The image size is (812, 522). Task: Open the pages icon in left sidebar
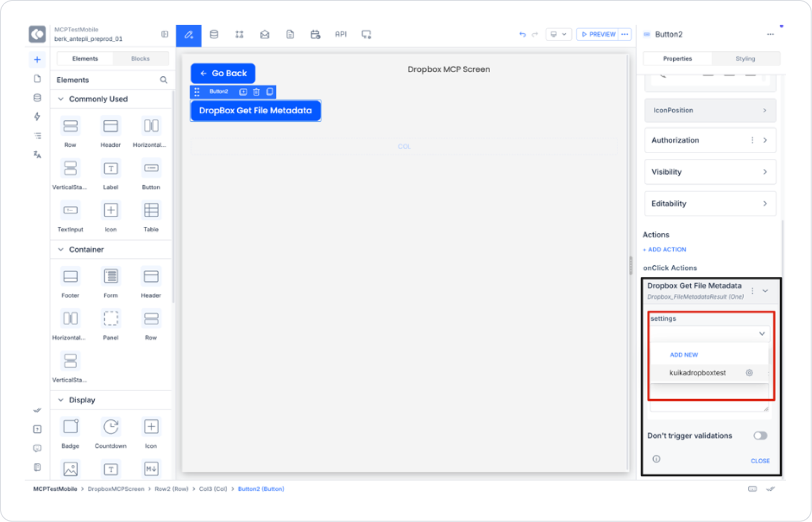pos(37,78)
